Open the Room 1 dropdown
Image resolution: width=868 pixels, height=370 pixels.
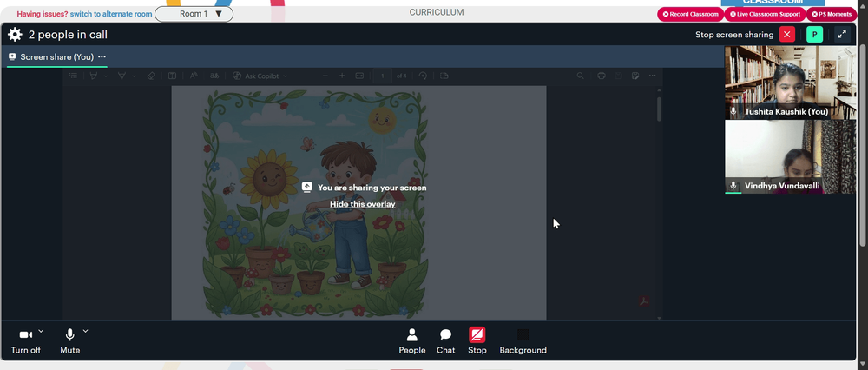point(194,14)
